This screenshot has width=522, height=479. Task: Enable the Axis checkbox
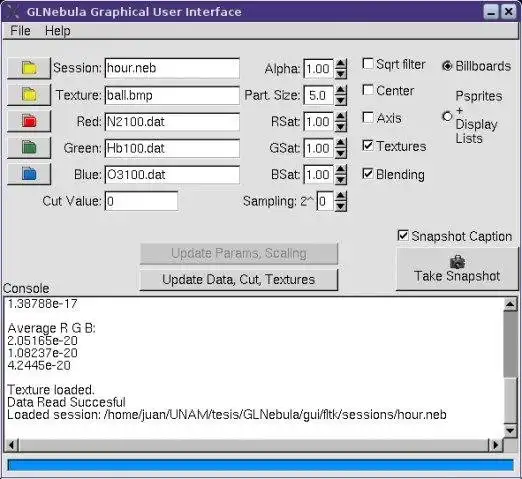coord(368,117)
